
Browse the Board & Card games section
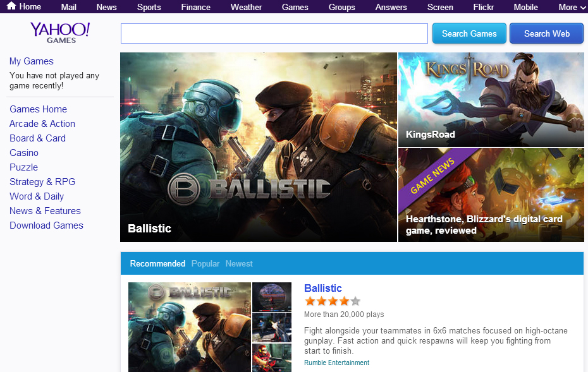pyautogui.click(x=37, y=138)
